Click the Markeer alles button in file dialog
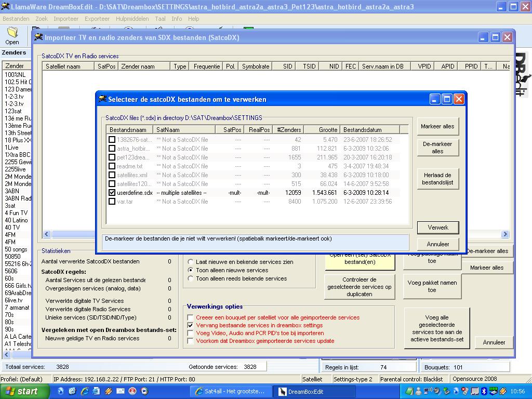The width and height of the screenshot is (532, 399). (x=437, y=126)
